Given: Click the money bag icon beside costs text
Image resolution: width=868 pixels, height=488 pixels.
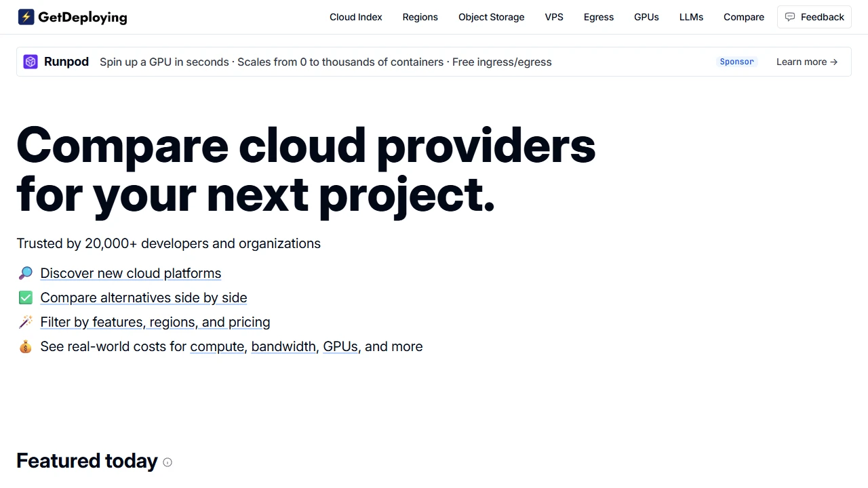Looking at the screenshot, I should click(x=25, y=346).
